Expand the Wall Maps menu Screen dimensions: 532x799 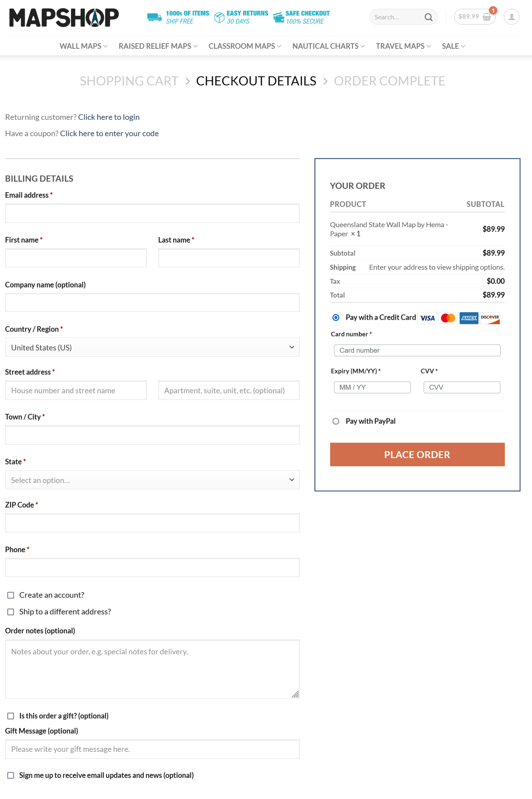click(83, 46)
